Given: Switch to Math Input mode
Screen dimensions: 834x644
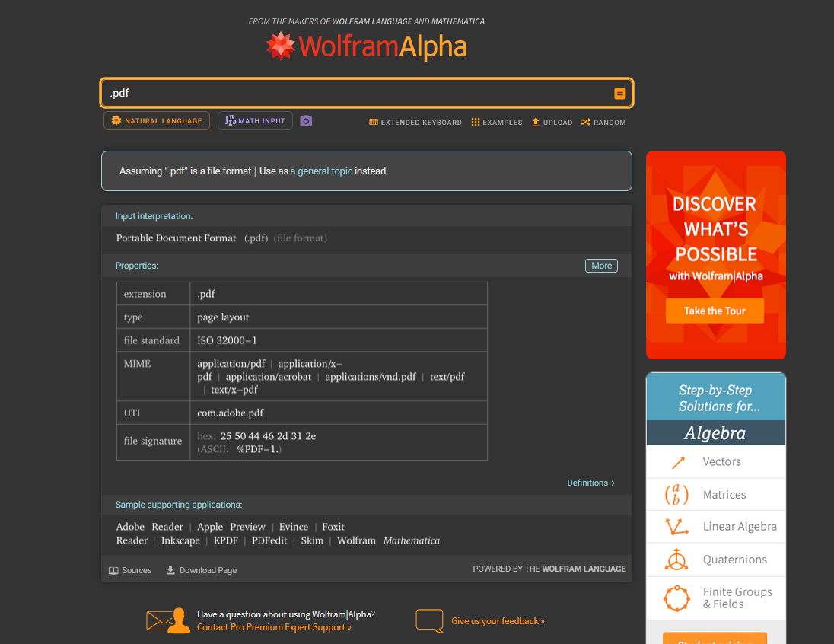Looking at the screenshot, I should (x=255, y=121).
